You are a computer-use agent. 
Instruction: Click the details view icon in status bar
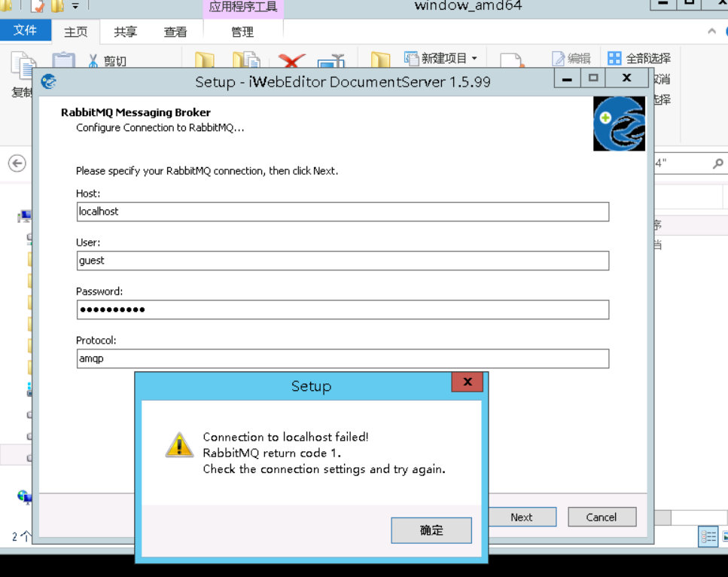point(708,537)
